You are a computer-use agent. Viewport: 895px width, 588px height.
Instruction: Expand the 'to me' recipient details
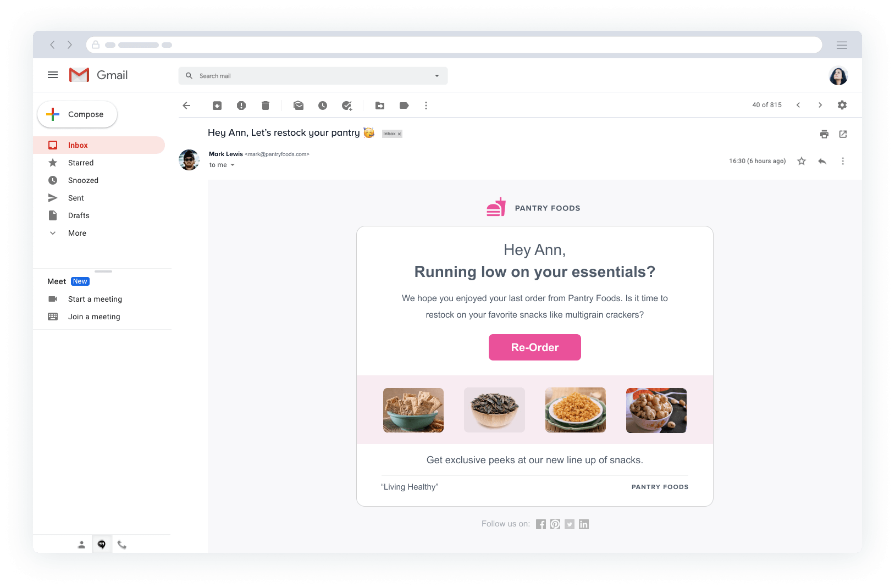(233, 165)
